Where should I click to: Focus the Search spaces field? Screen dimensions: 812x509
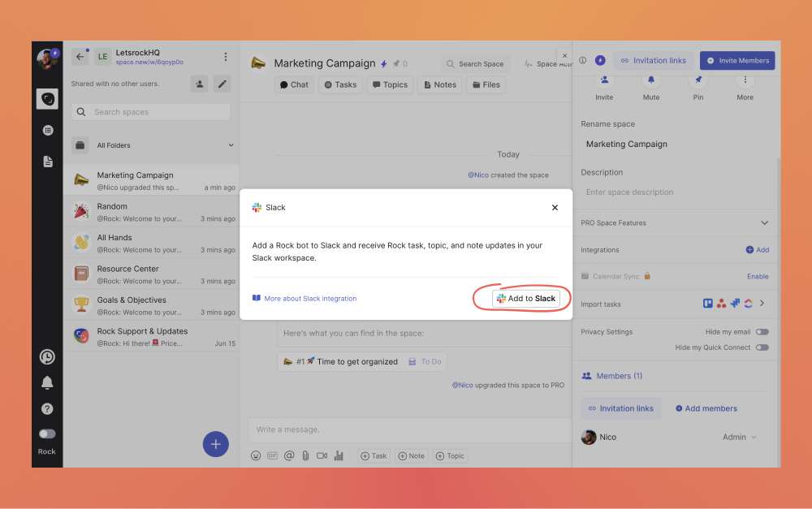(151, 112)
